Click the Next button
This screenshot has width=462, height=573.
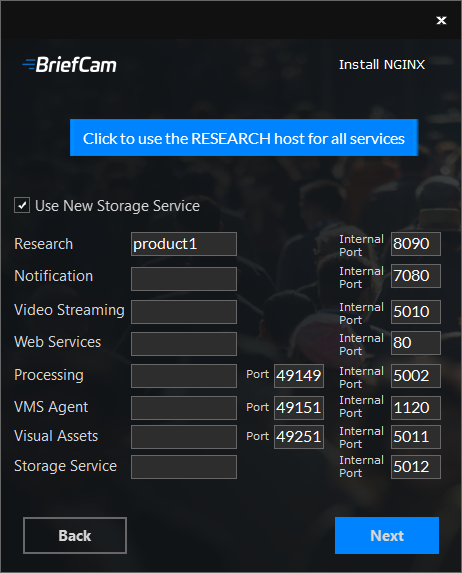387,535
